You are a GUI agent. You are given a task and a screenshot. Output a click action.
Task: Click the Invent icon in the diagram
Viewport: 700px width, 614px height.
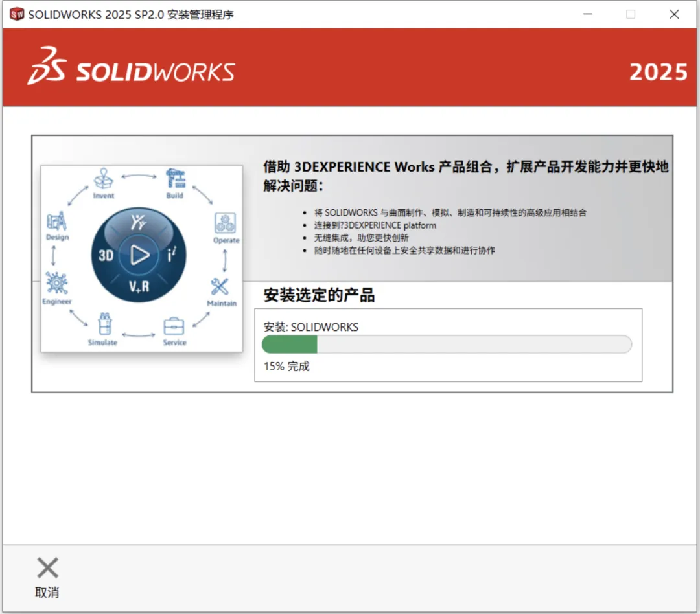104,178
